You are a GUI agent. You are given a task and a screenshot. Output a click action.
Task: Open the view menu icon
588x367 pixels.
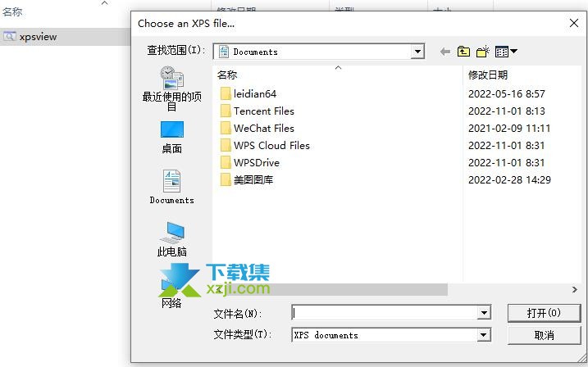click(506, 52)
